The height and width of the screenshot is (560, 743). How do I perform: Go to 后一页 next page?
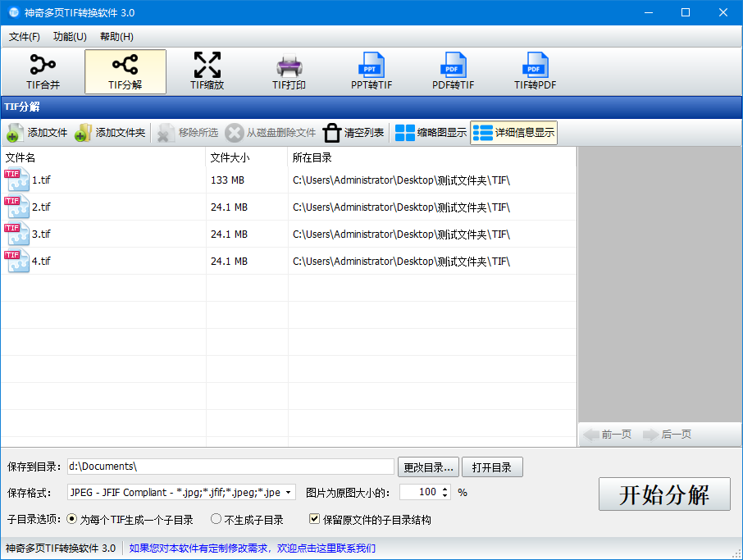(x=668, y=434)
